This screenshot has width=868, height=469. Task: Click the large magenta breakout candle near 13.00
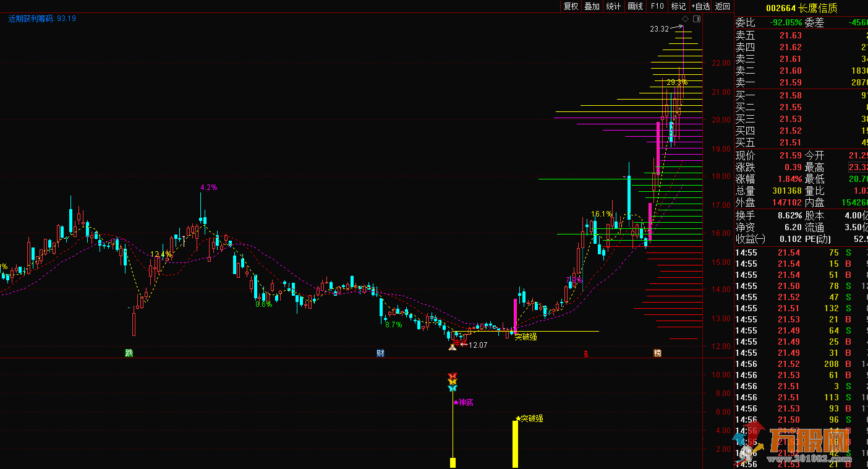(x=515, y=316)
